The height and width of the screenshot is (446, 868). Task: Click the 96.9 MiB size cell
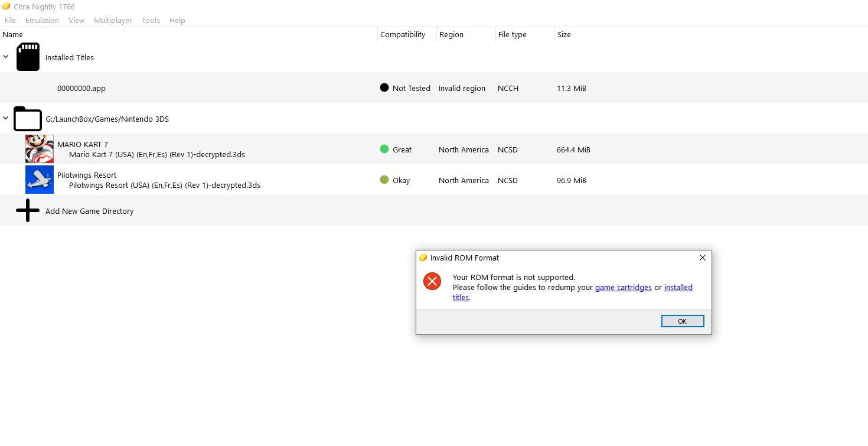point(572,180)
